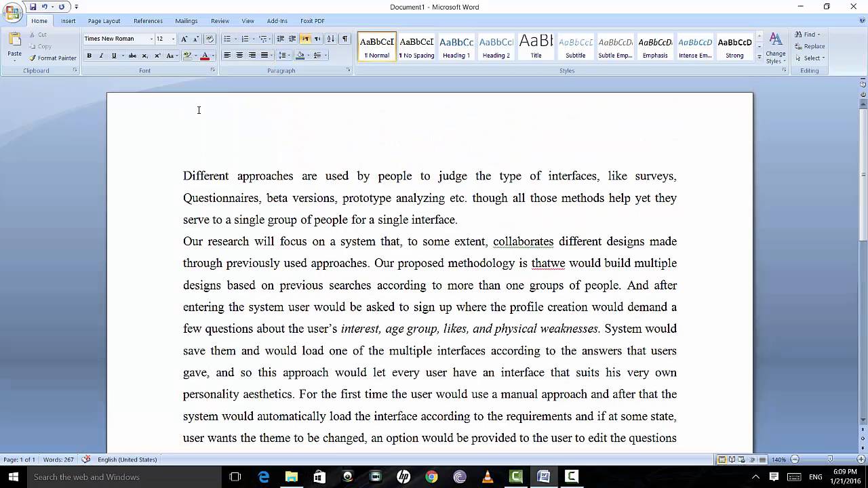The width and height of the screenshot is (868, 488).
Task: Center the paragraph text
Action: (x=239, y=56)
